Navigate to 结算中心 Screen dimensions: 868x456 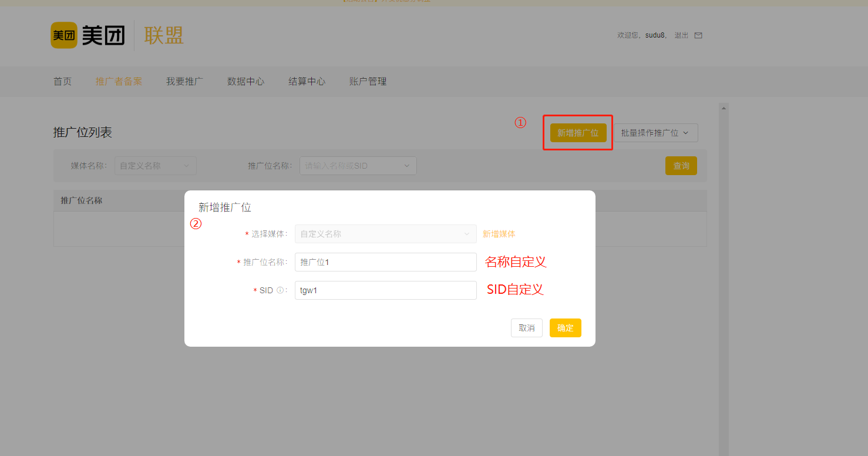click(307, 82)
